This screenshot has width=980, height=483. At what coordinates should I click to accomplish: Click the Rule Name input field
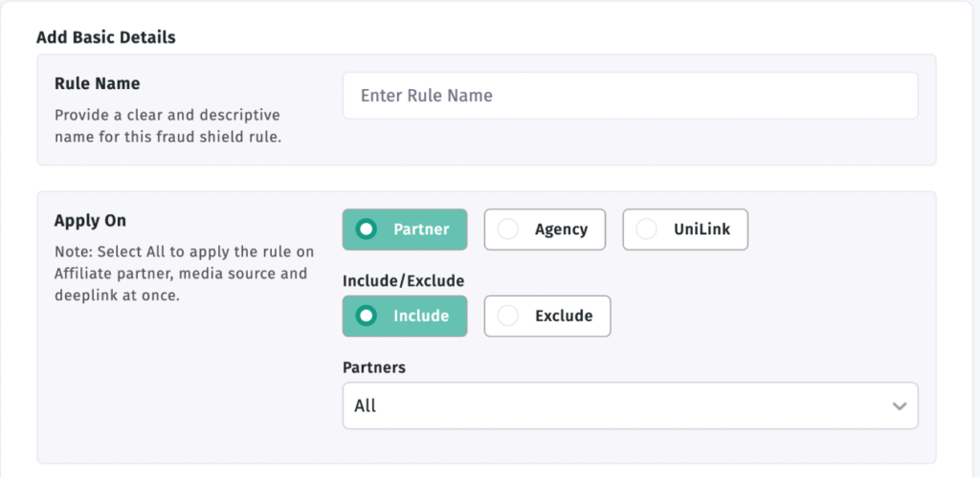pos(630,96)
